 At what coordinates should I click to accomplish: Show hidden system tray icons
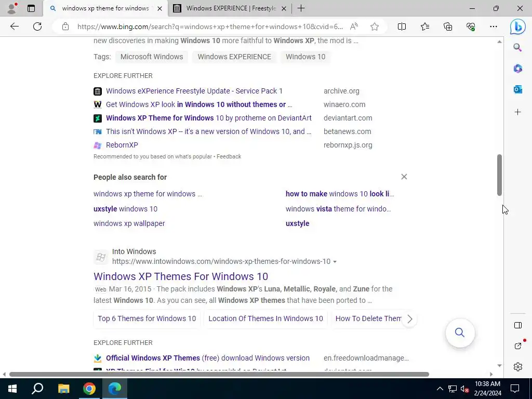pyautogui.click(x=440, y=389)
